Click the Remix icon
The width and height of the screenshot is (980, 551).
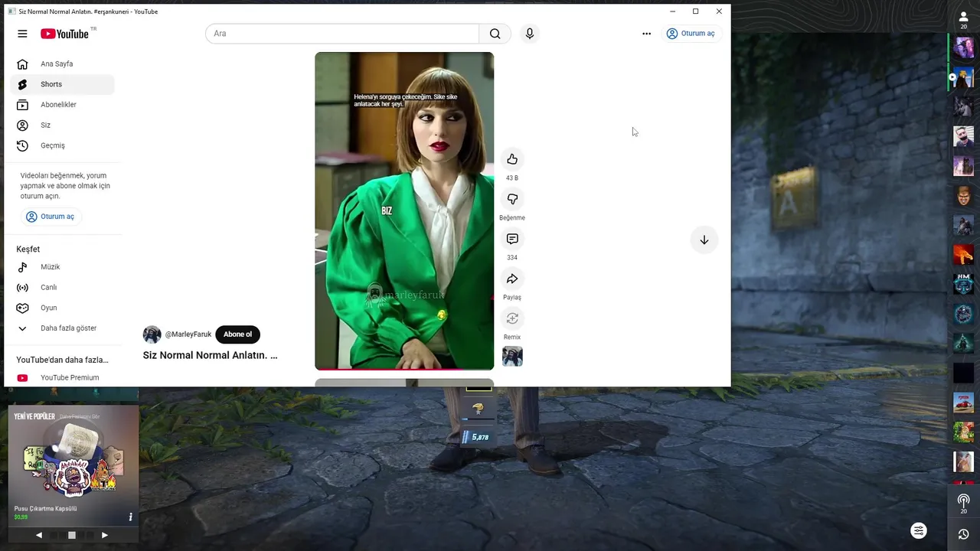512,318
